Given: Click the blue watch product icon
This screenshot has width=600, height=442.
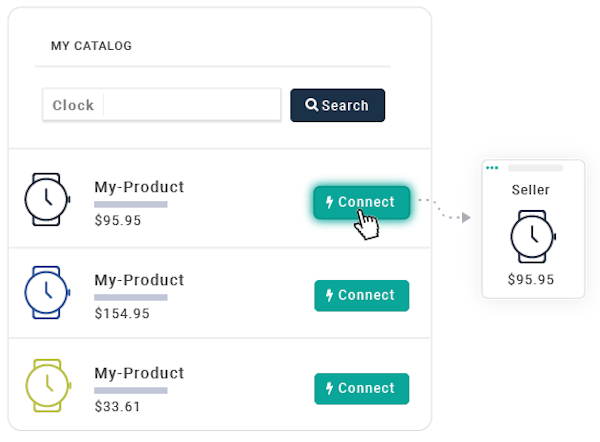Looking at the screenshot, I should [47, 292].
